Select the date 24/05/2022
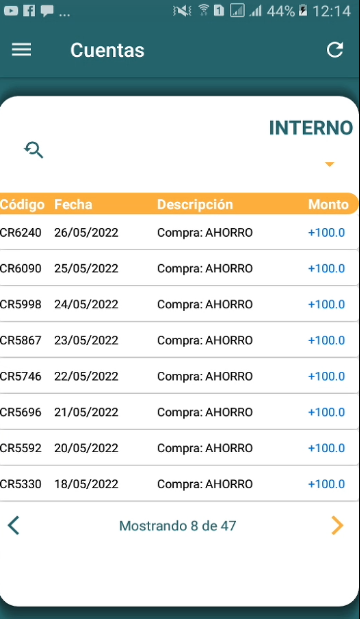 point(86,305)
